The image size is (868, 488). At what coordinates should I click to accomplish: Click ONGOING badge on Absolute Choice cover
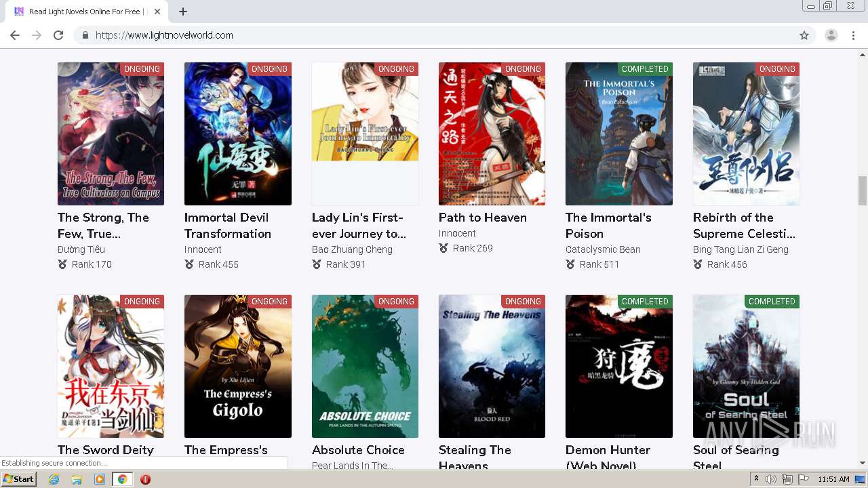[x=396, y=302]
